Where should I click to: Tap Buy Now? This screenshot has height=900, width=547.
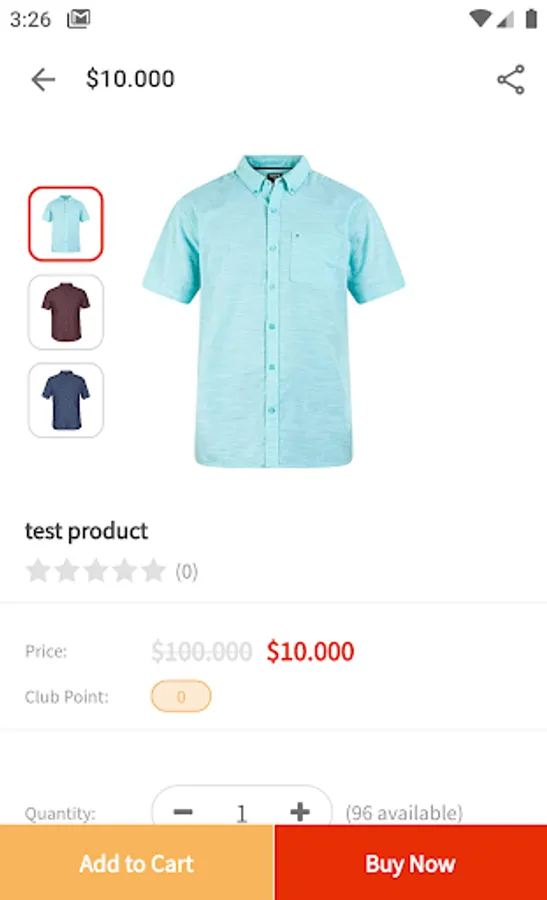pos(410,863)
